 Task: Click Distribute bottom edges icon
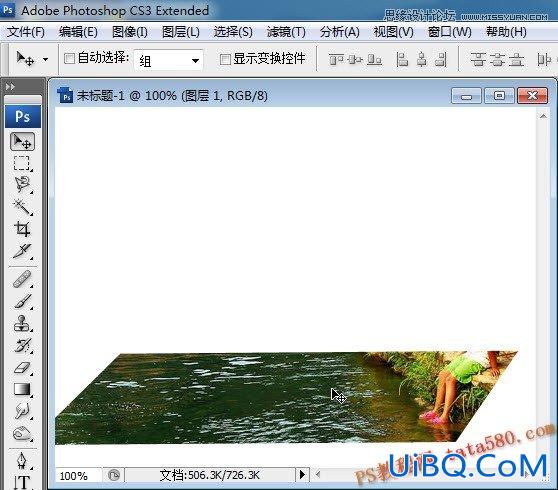point(516,59)
